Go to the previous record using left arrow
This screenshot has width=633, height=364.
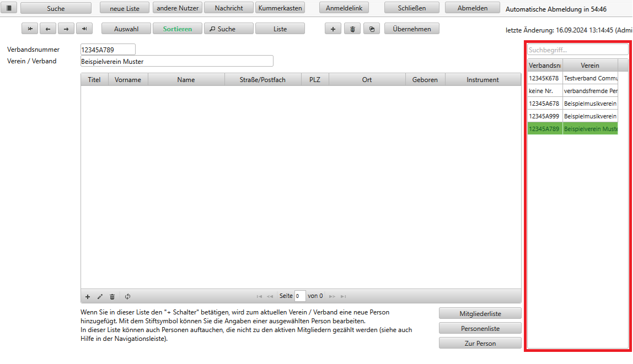coord(48,29)
